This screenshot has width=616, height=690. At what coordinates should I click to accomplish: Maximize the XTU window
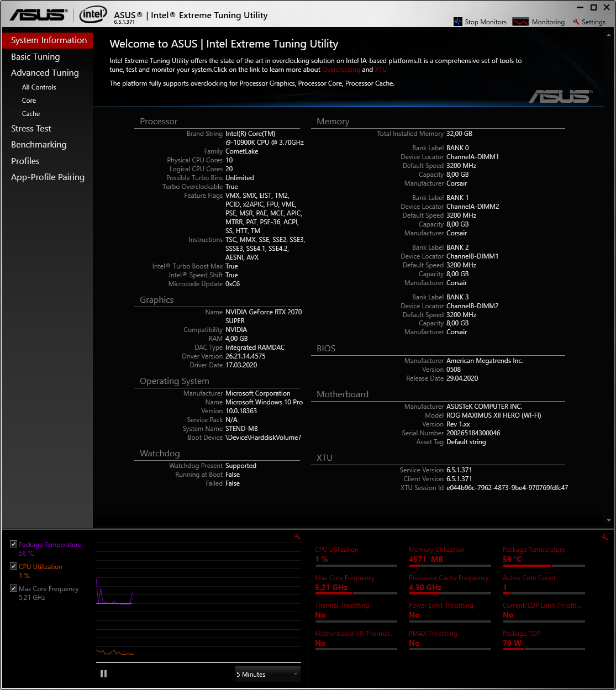pyautogui.click(x=593, y=8)
